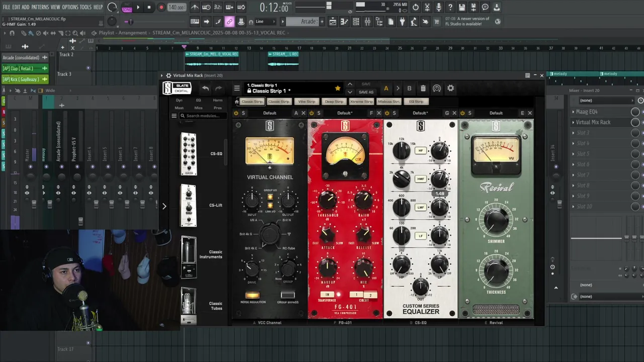Select previous preset with up chevron

350,84
